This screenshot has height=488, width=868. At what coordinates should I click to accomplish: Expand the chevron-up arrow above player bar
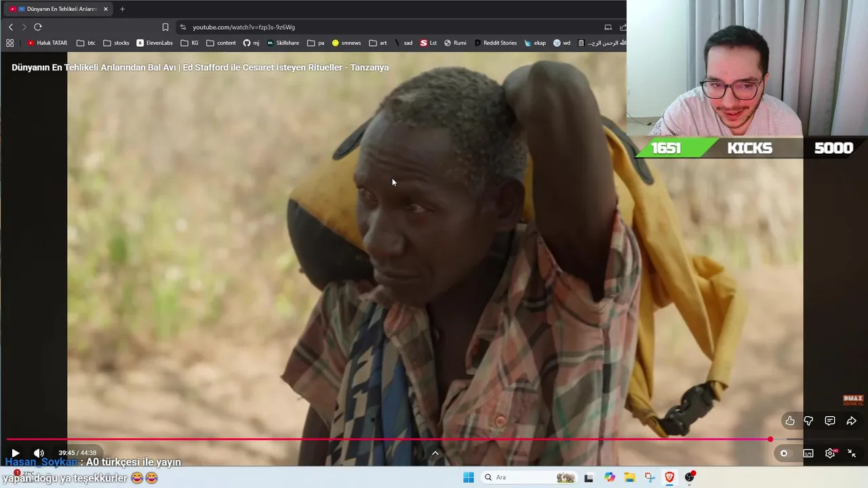pos(435,453)
